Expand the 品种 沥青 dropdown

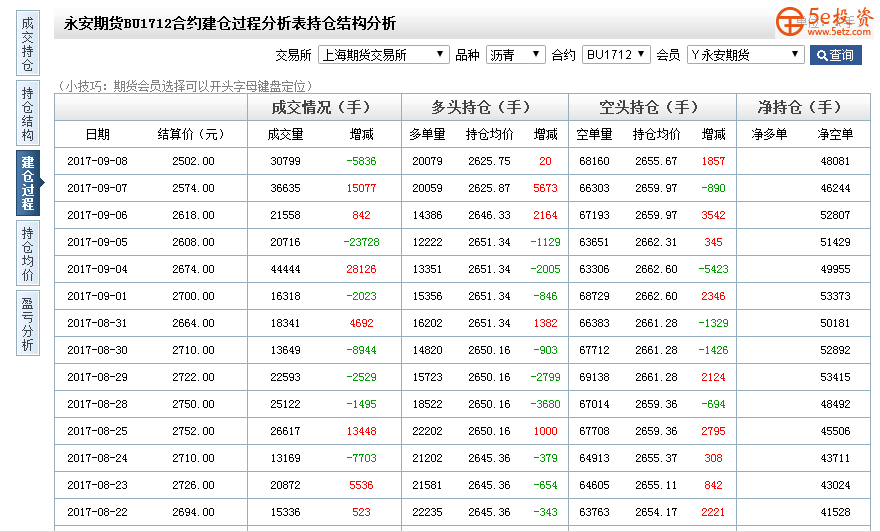pyautogui.click(x=515, y=54)
